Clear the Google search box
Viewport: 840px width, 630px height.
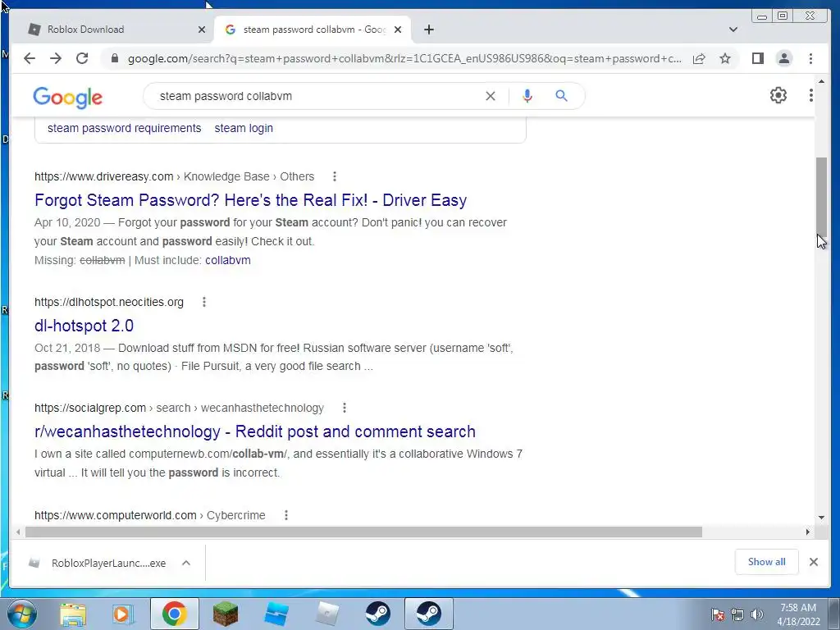coord(491,96)
